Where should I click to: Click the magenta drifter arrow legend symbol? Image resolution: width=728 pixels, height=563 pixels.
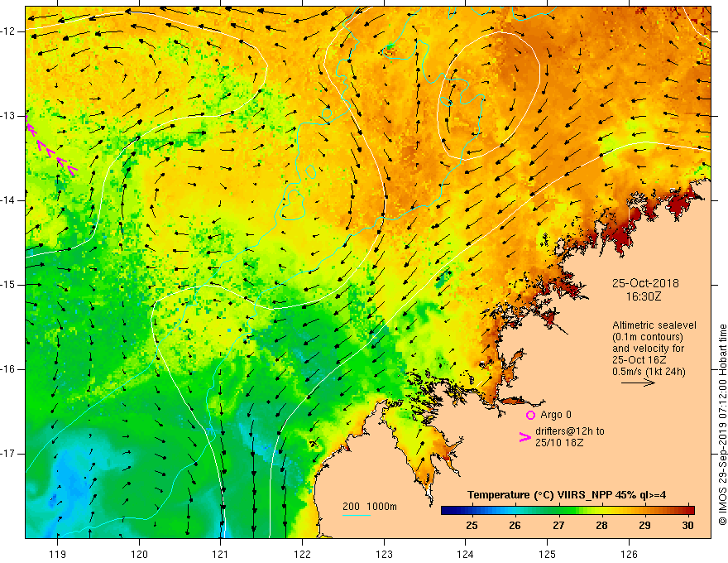(x=525, y=437)
